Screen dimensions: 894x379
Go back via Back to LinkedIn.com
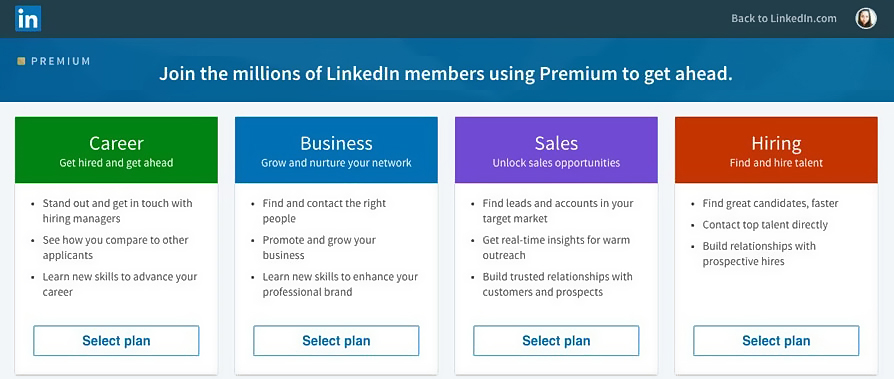click(x=784, y=18)
